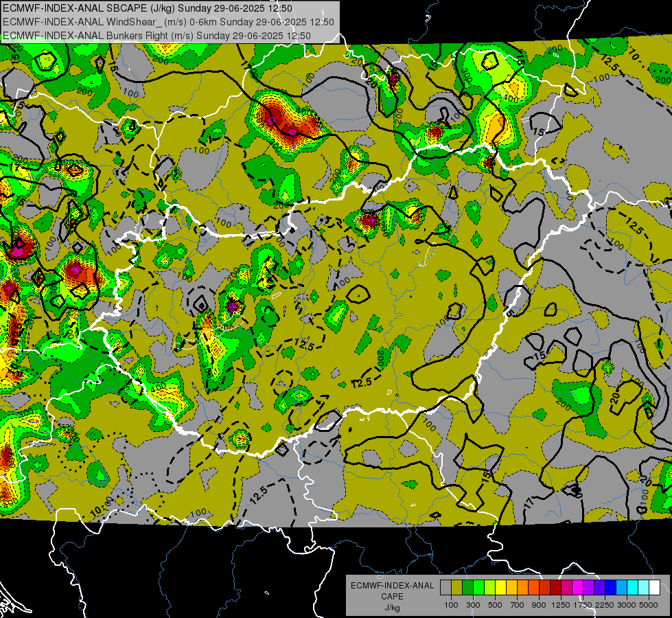Click the ECMWF-INDEX-ANAL legend title
The image size is (672, 618).
tap(392, 586)
